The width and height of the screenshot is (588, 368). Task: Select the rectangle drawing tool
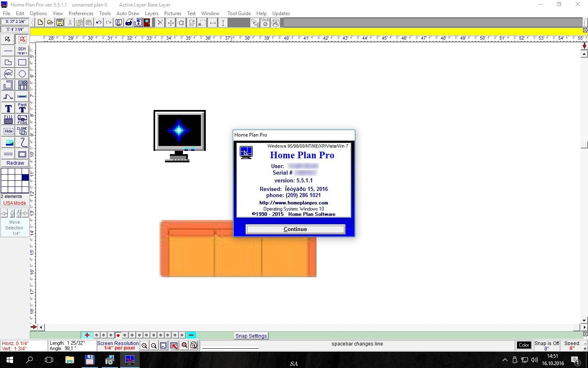click(22, 62)
